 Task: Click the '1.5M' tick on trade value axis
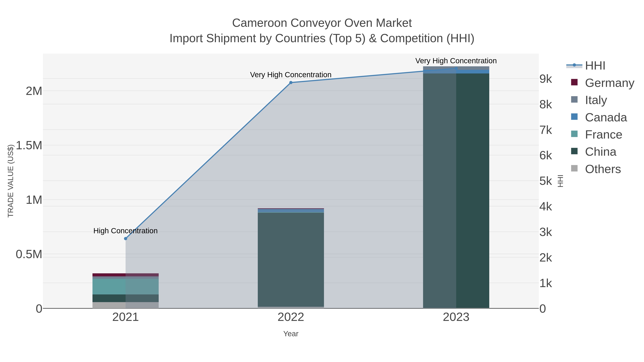click(29, 145)
